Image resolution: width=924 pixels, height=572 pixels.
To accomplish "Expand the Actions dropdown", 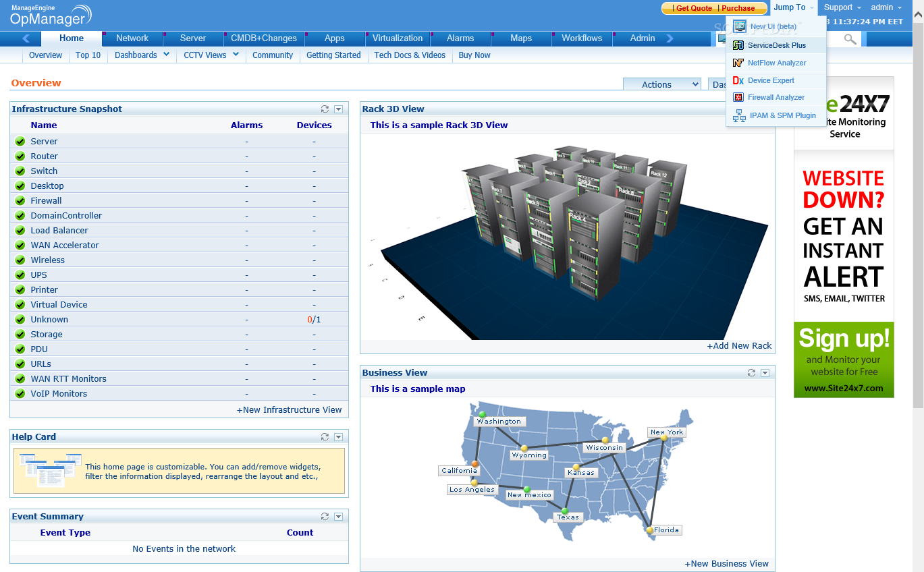I will point(662,84).
